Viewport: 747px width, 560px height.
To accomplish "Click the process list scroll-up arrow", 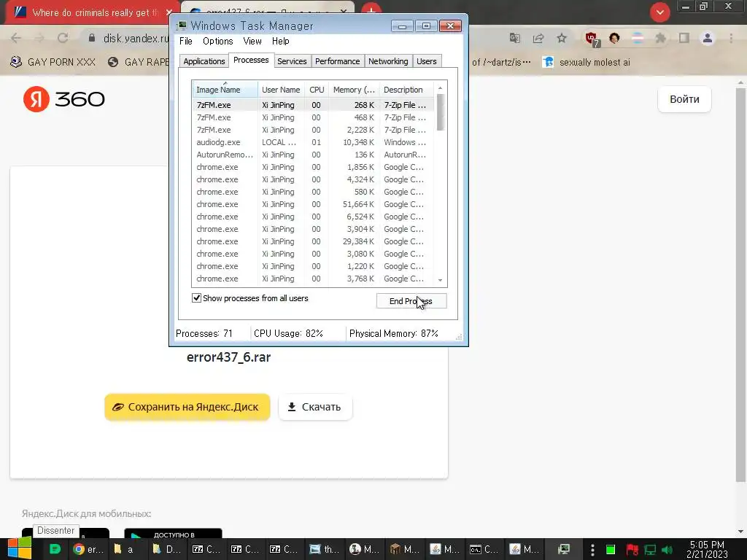I will coord(440,88).
